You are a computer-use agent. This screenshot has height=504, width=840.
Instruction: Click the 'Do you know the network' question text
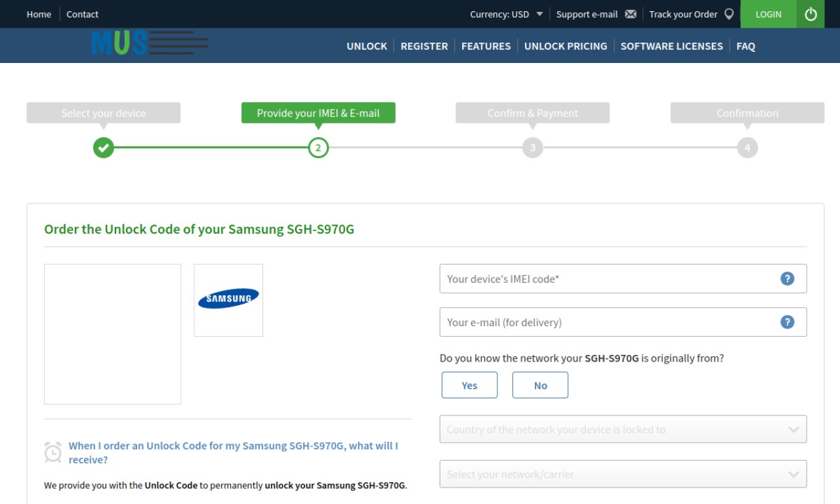pos(581,358)
